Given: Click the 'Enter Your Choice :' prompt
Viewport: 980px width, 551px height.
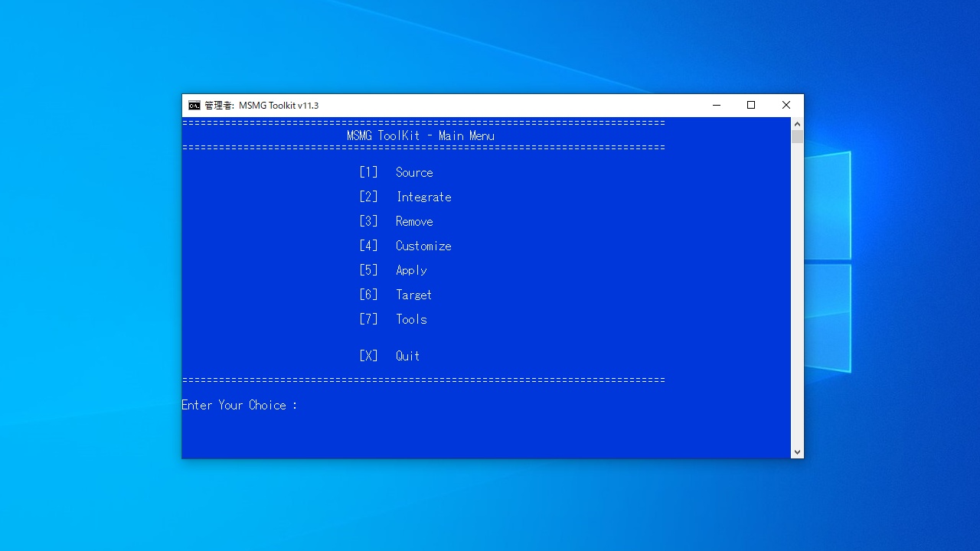Looking at the screenshot, I should (240, 405).
